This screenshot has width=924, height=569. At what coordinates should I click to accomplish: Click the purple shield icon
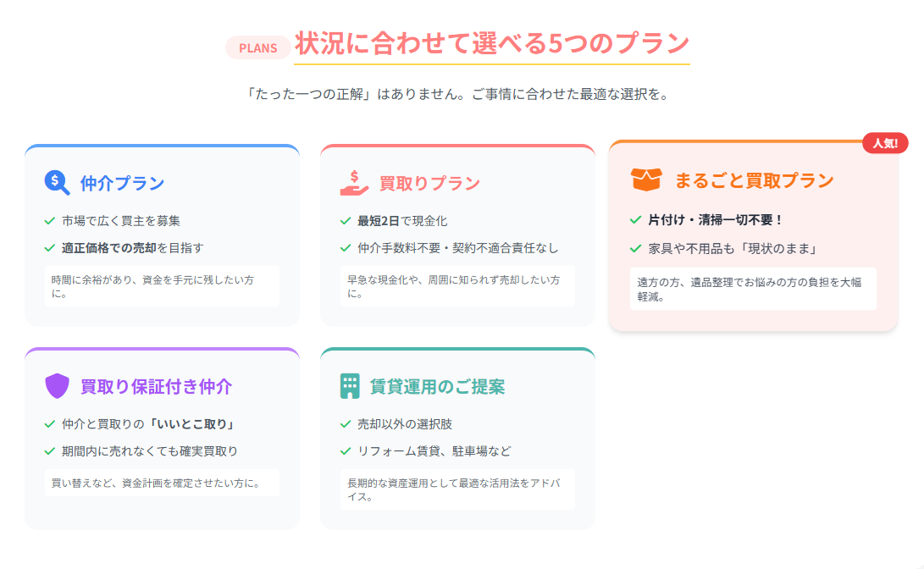57,386
